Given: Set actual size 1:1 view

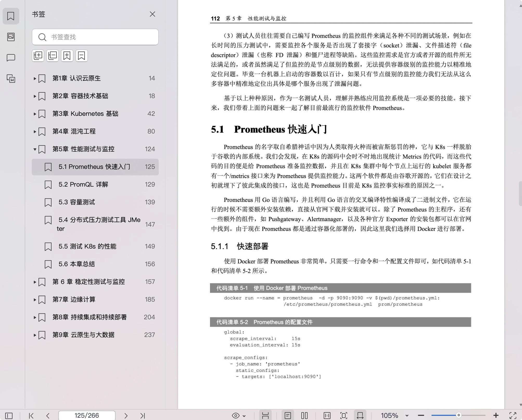Looking at the screenshot, I should coord(327,416).
